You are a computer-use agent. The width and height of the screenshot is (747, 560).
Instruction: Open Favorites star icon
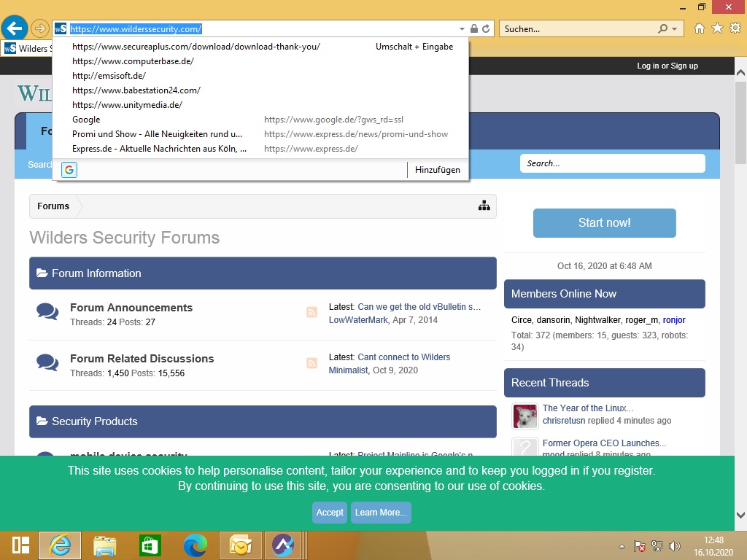point(717,28)
